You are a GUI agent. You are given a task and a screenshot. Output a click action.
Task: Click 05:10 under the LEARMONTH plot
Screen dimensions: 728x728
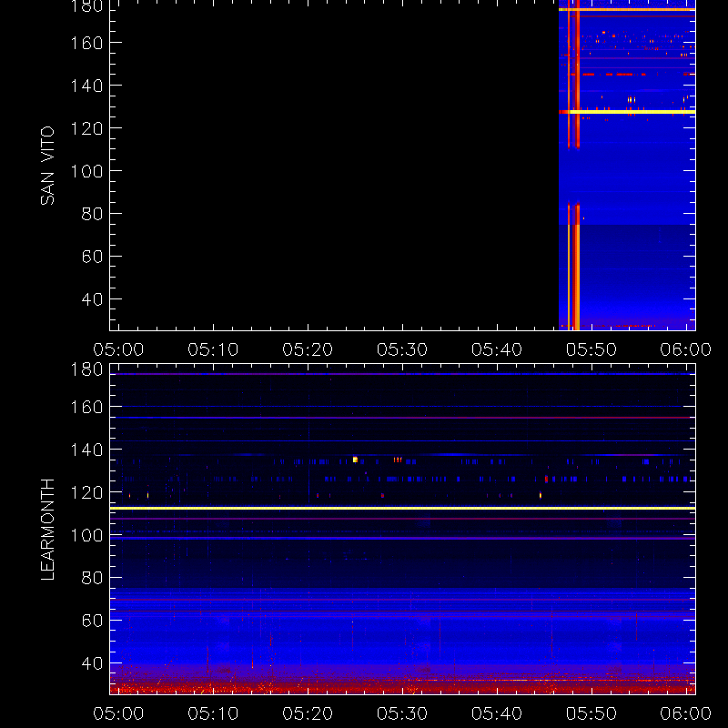coord(213,713)
